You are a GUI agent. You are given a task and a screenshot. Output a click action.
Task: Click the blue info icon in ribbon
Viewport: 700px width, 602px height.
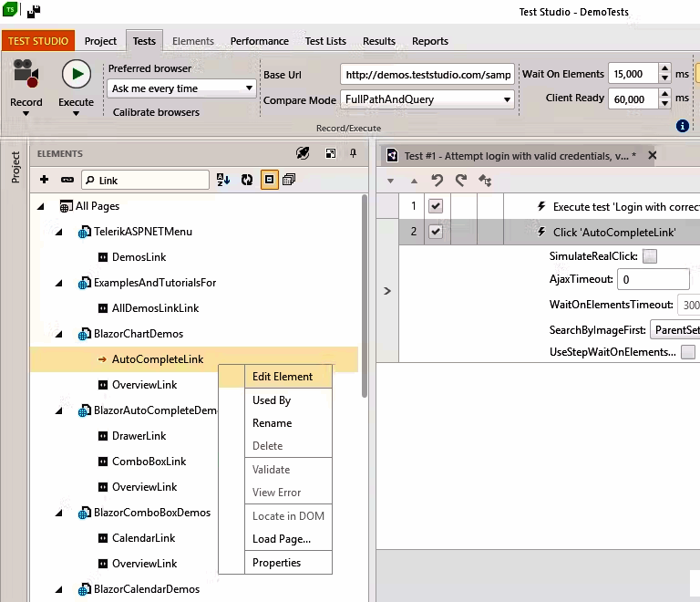683,126
